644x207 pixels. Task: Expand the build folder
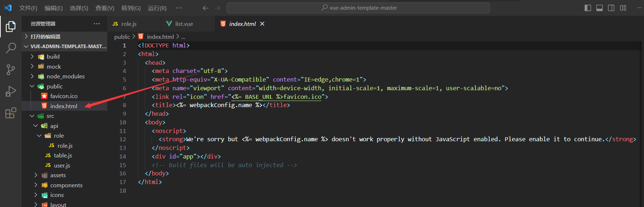(53, 56)
